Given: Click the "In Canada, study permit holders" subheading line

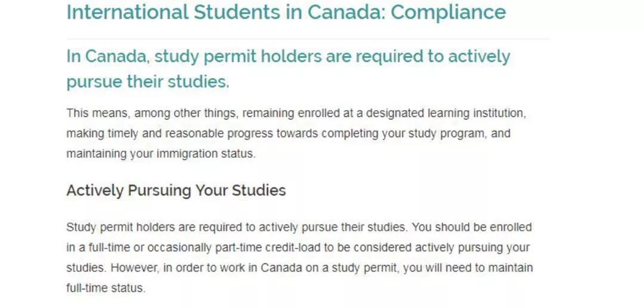Looking at the screenshot, I should click(x=288, y=57).
